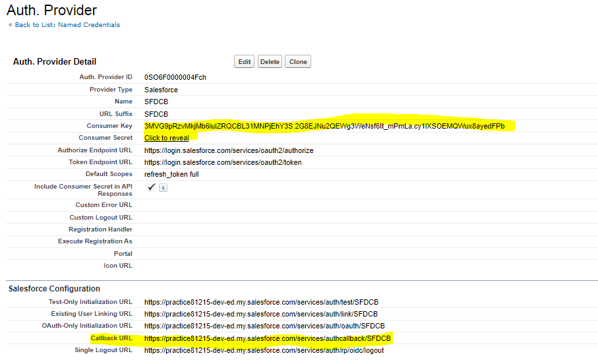Screen dimensions: 598x364
Task: Select the Token Endpoint URL value
Action: point(223,162)
